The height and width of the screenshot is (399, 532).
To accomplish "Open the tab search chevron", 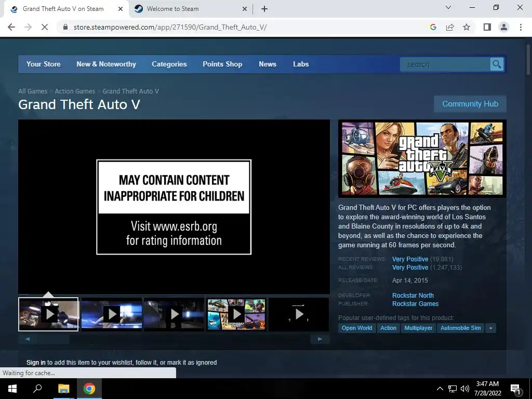I will (x=448, y=7).
